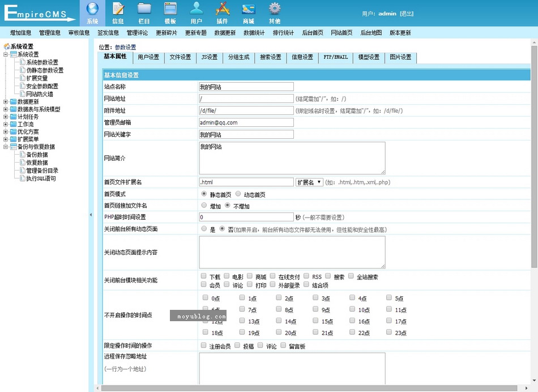Open the 商城 shop icon

[x=248, y=9]
